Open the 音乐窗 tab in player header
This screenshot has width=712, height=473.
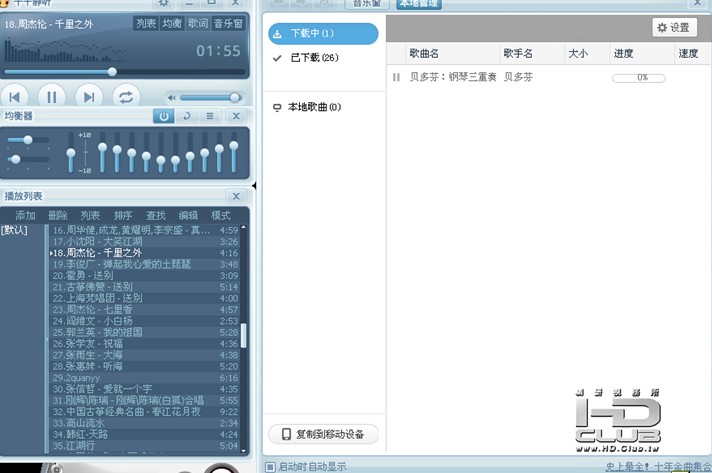[x=228, y=23]
